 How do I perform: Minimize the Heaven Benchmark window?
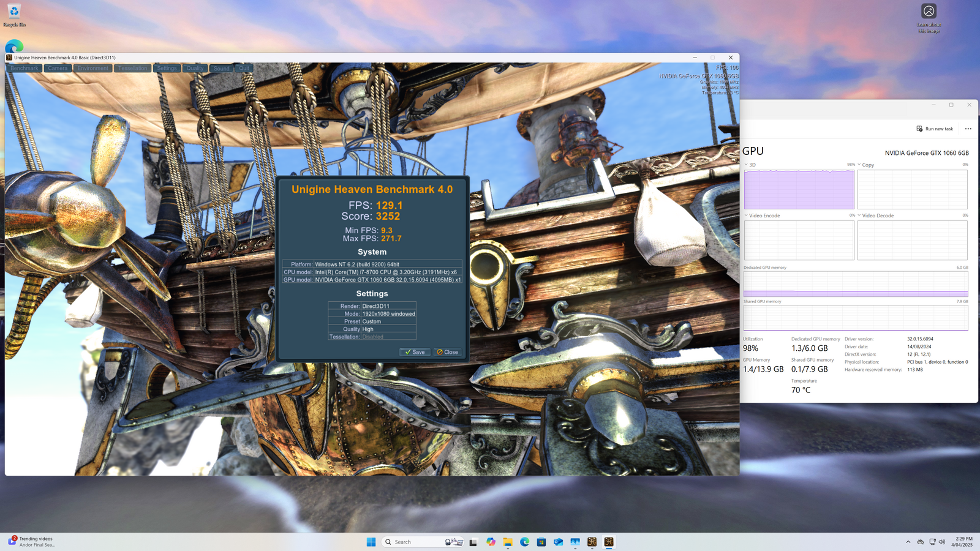695,58
